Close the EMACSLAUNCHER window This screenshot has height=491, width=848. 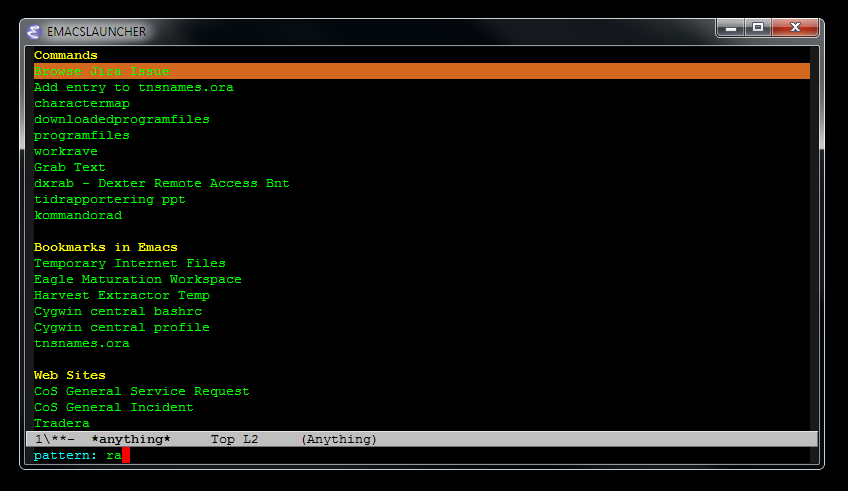click(x=795, y=28)
